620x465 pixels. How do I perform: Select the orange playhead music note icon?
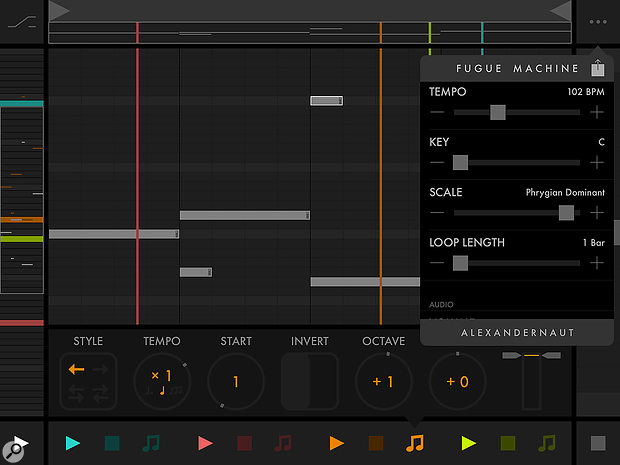[415, 443]
